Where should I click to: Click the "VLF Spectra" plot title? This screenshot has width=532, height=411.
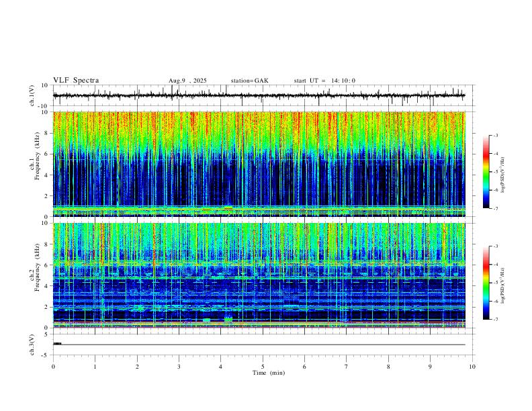pos(76,81)
